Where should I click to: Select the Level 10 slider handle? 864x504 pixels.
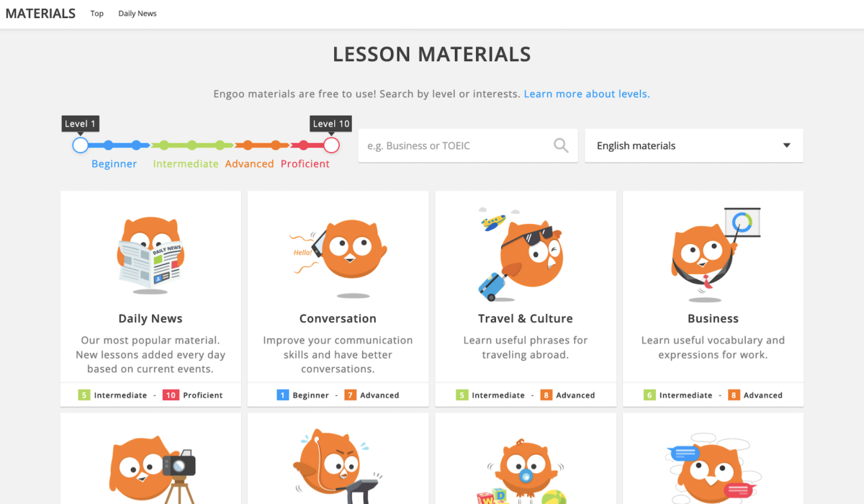coord(331,145)
